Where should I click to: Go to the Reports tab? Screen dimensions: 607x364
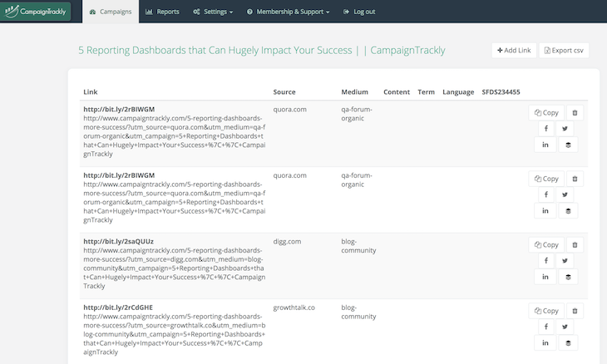[162, 12]
